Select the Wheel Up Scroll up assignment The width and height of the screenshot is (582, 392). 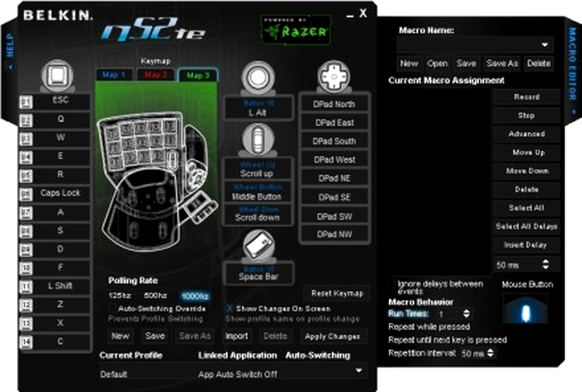pyautogui.click(x=257, y=169)
